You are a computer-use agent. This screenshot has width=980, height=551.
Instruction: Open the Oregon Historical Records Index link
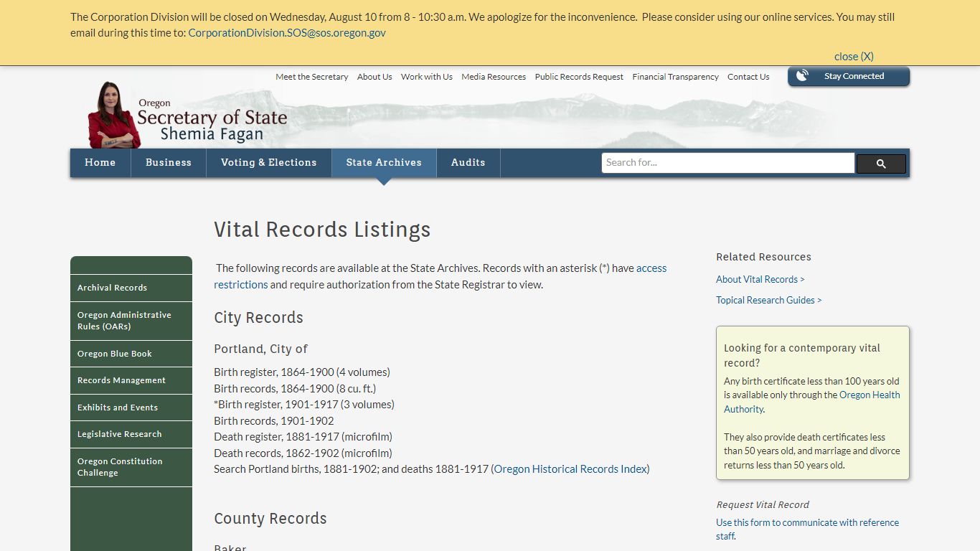point(570,469)
